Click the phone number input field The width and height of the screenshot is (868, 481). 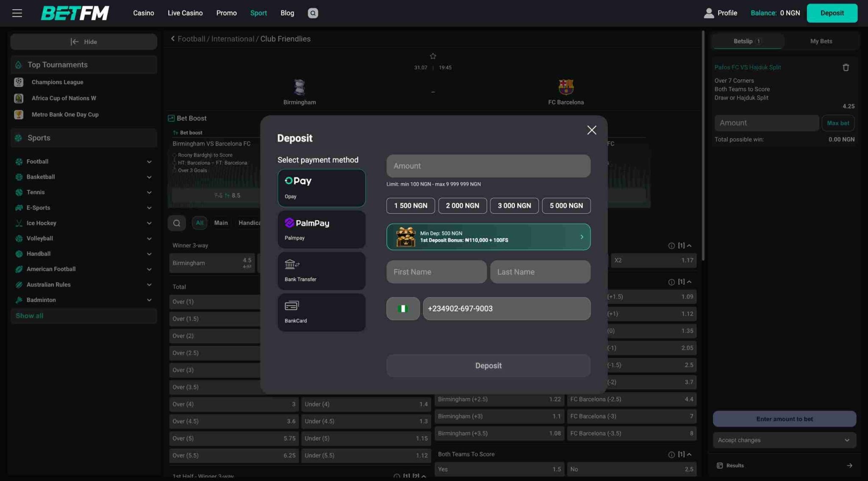point(506,308)
